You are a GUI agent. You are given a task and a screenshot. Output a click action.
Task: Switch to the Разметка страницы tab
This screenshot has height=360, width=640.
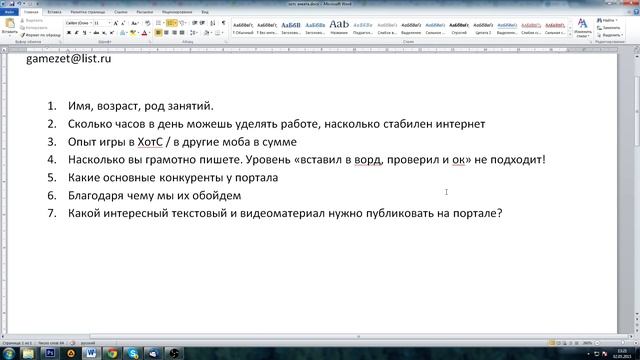[88, 12]
